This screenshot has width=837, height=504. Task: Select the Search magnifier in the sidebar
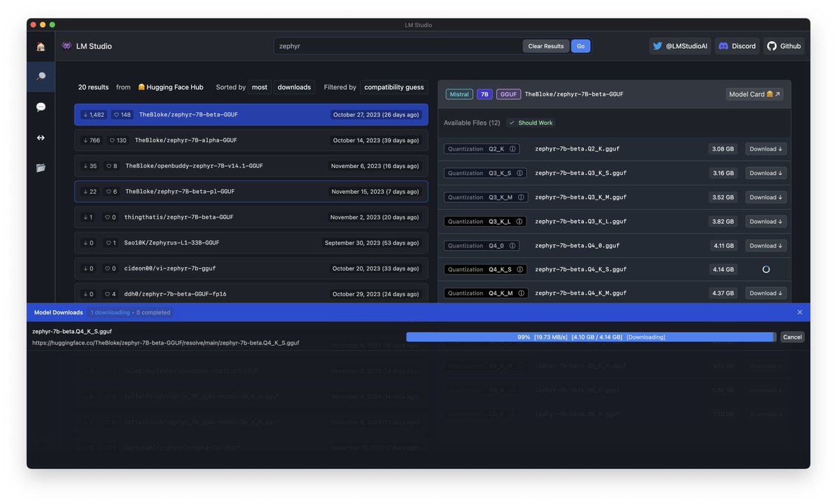(x=40, y=77)
